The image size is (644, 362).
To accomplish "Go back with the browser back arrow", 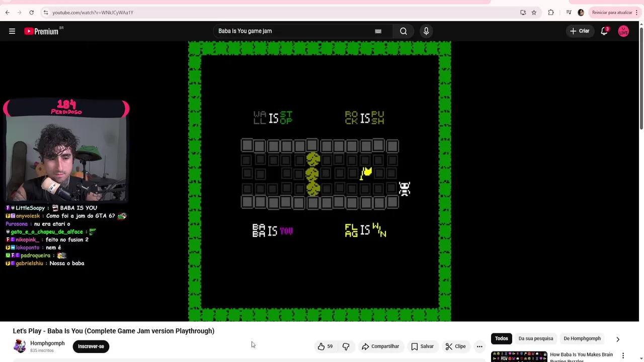I will coord(7,13).
